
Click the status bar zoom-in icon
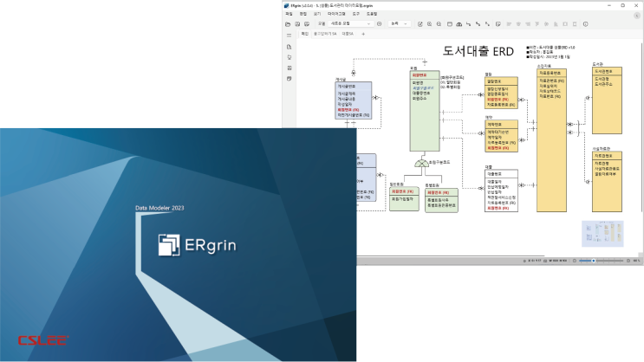(628, 261)
